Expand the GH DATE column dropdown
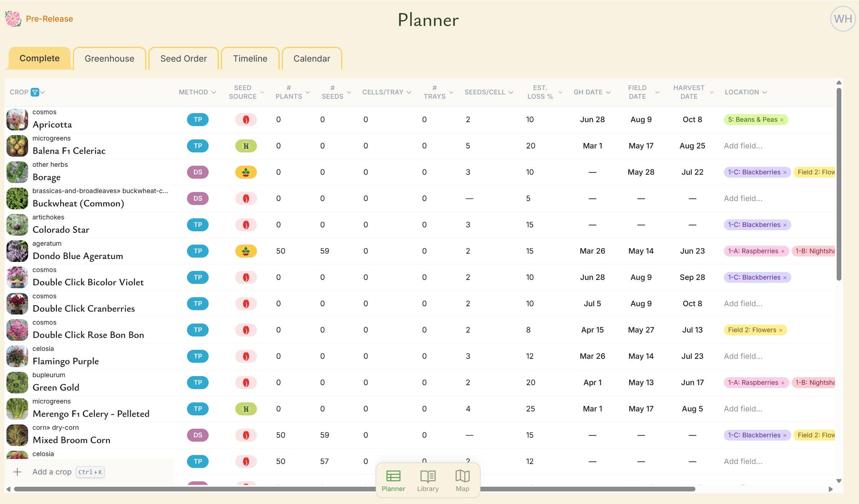859x504 pixels. click(608, 92)
